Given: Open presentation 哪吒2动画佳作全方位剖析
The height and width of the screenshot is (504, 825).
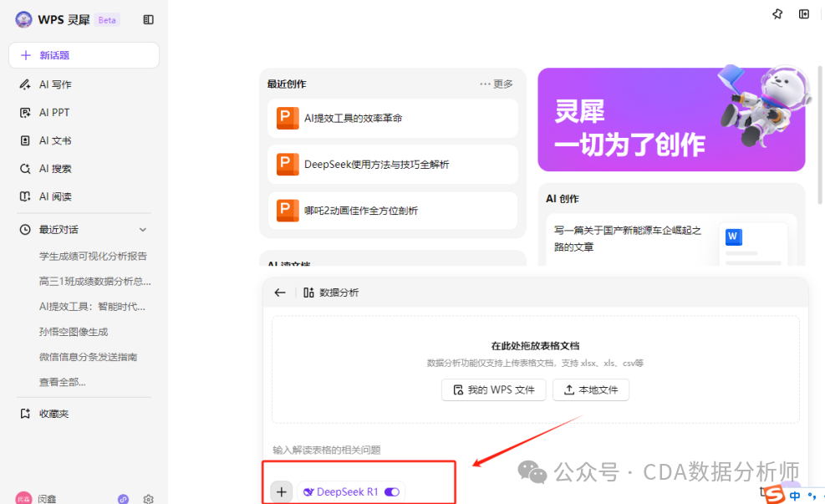Looking at the screenshot, I should (x=393, y=211).
